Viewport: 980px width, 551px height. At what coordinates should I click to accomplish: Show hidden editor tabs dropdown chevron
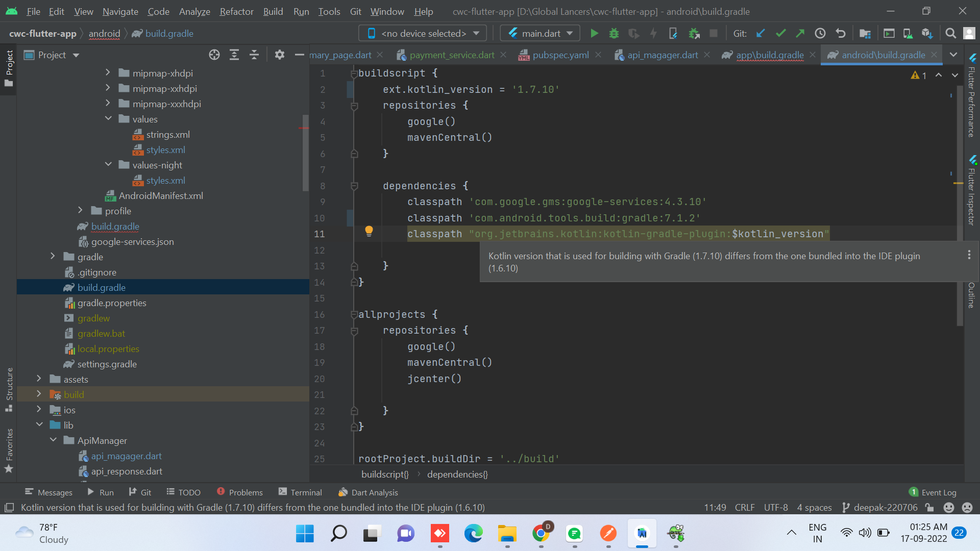pyautogui.click(x=953, y=55)
